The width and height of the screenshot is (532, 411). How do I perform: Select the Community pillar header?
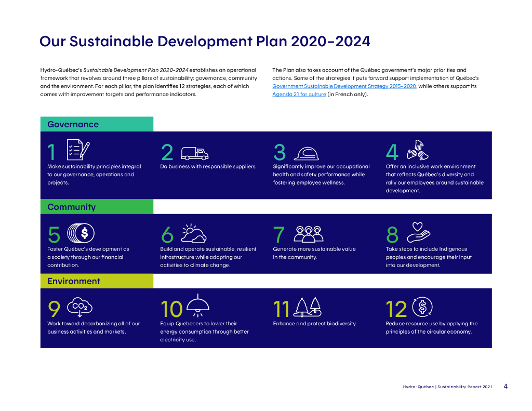(x=97, y=207)
